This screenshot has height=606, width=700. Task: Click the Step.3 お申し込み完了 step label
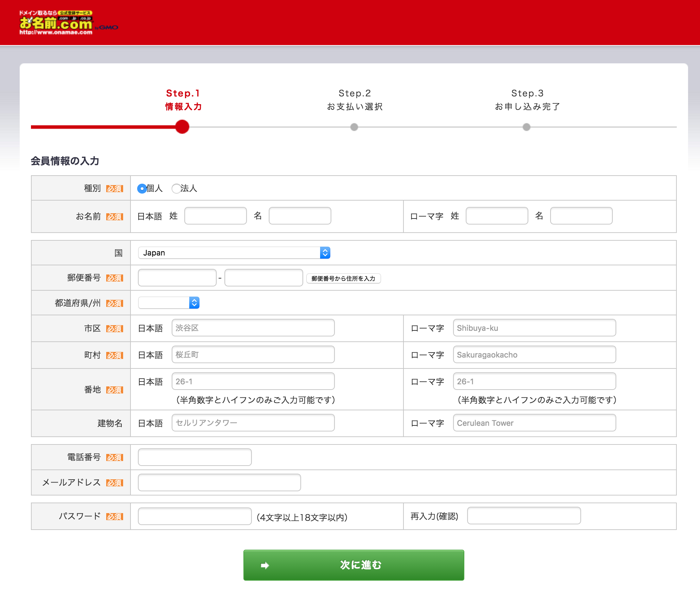click(527, 100)
